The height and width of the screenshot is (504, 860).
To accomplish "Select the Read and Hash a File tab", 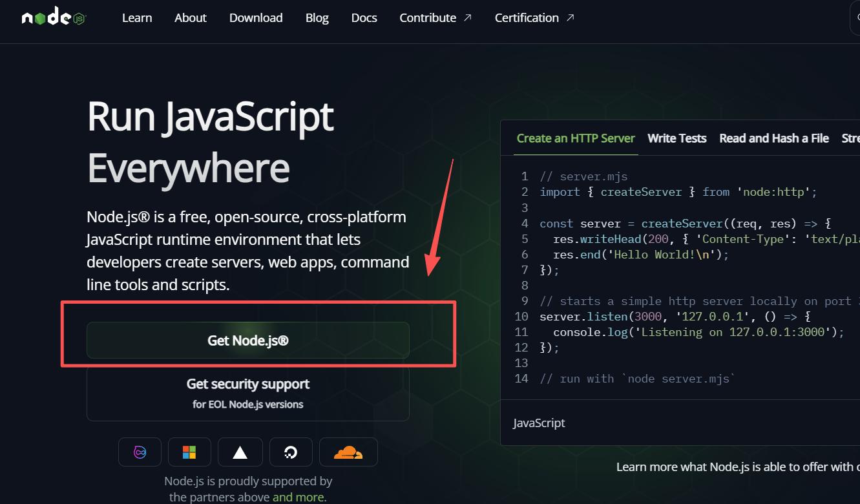I will coord(773,138).
